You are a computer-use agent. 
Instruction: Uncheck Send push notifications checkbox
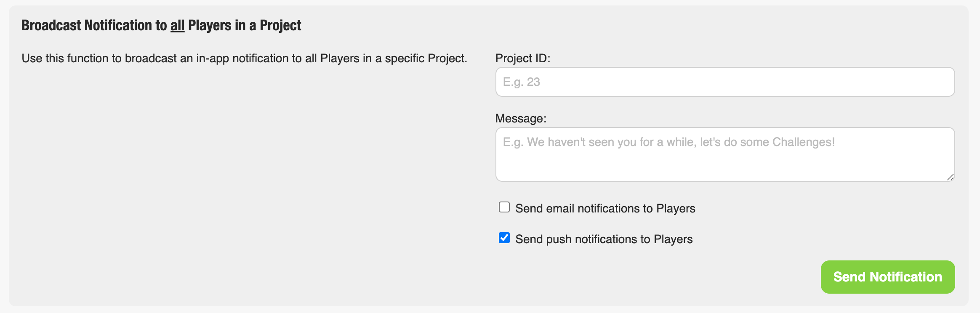504,238
